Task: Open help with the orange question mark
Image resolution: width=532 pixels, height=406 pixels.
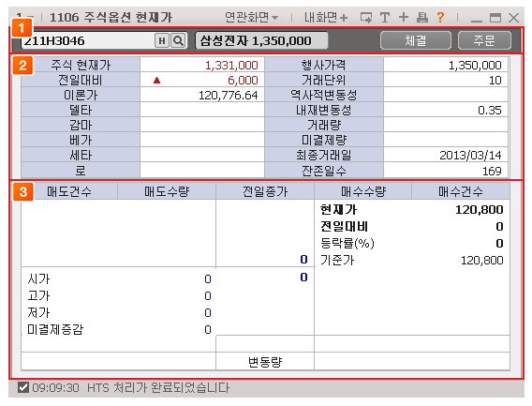Action: [440, 17]
